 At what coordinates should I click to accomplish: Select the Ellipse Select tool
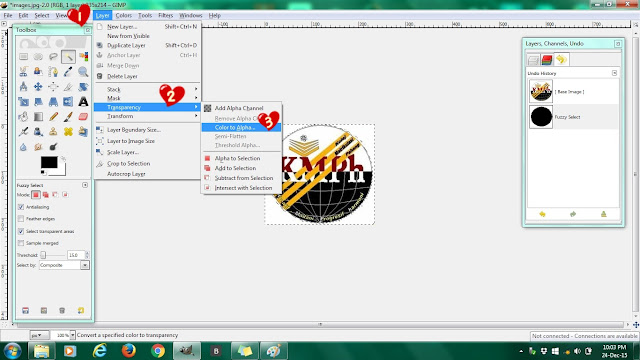pyautogui.click(x=38, y=57)
